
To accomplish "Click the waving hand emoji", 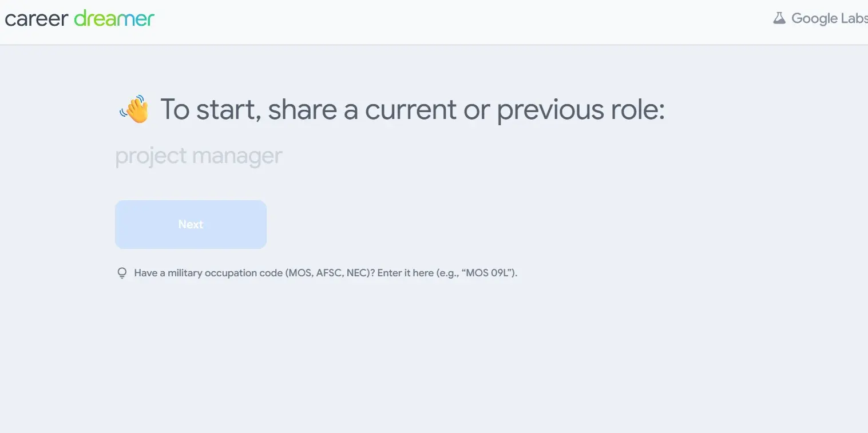I will click(x=134, y=109).
